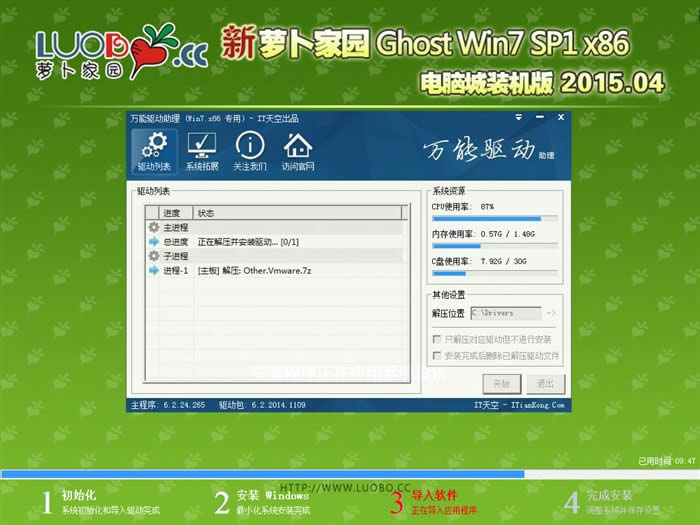700x525 pixels.
Task: Enable 安装完成后删除已解压驱动文件 checkbox
Action: pos(437,356)
